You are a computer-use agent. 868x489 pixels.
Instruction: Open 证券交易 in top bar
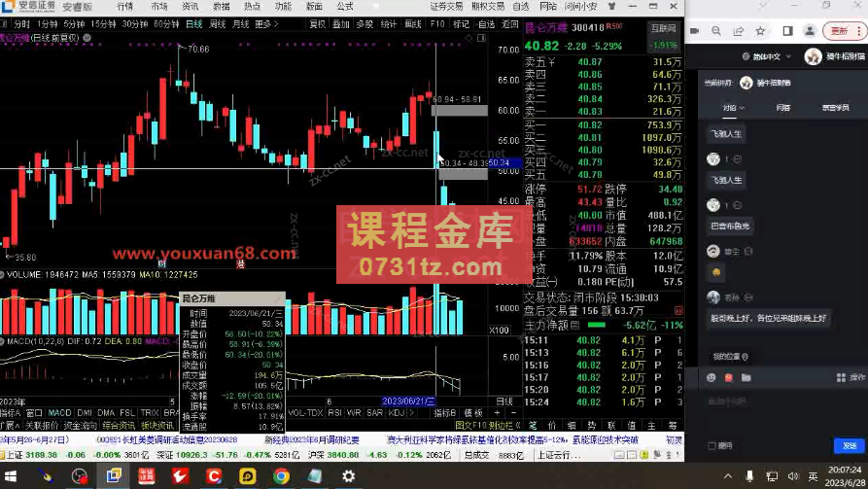point(447,6)
